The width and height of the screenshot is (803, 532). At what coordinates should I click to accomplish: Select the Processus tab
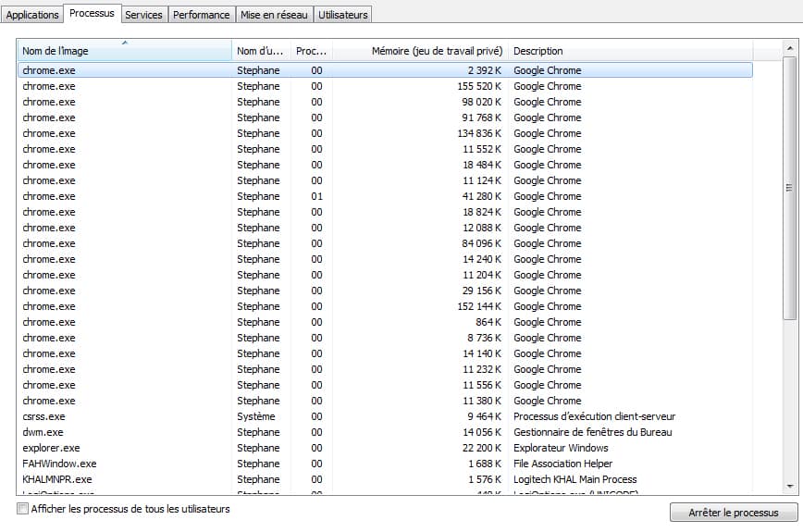point(92,13)
